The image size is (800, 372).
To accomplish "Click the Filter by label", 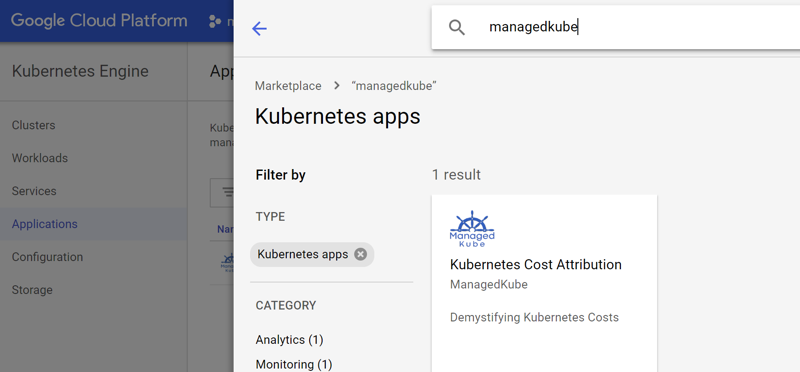I will click(x=281, y=175).
